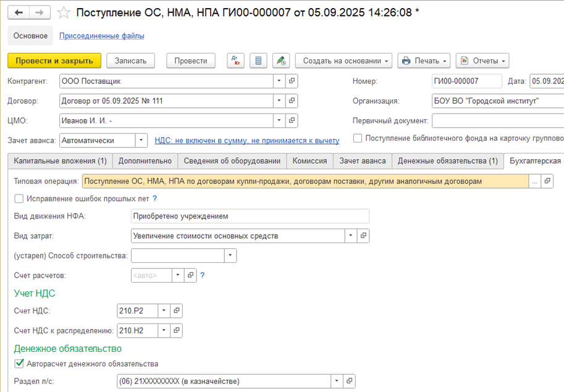Expand the Раздел л/с dropdown
This screenshot has height=392, width=564.
coord(337,381)
